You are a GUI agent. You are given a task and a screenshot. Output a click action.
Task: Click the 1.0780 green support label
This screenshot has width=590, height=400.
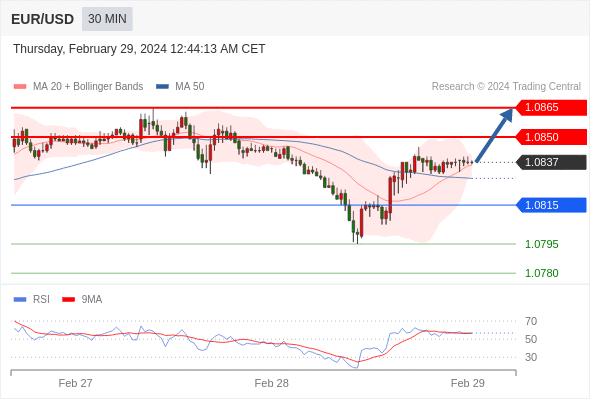[542, 273]
